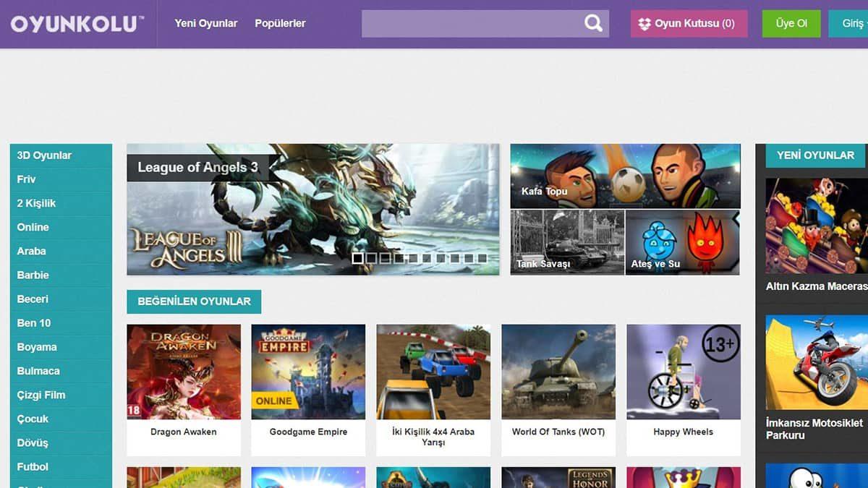Click the World Of Tanks (WOT) title
This screenshot has width=868, height=488.
click(x=558, y=432)
